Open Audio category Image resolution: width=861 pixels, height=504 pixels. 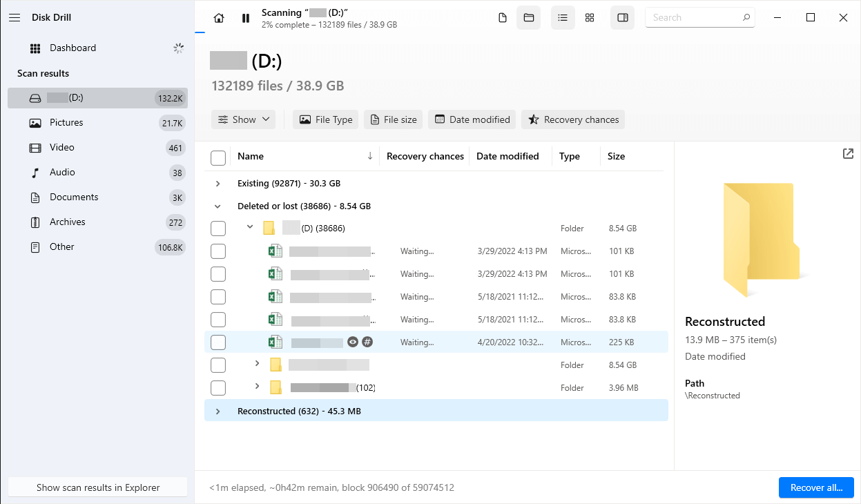(97, 173)
